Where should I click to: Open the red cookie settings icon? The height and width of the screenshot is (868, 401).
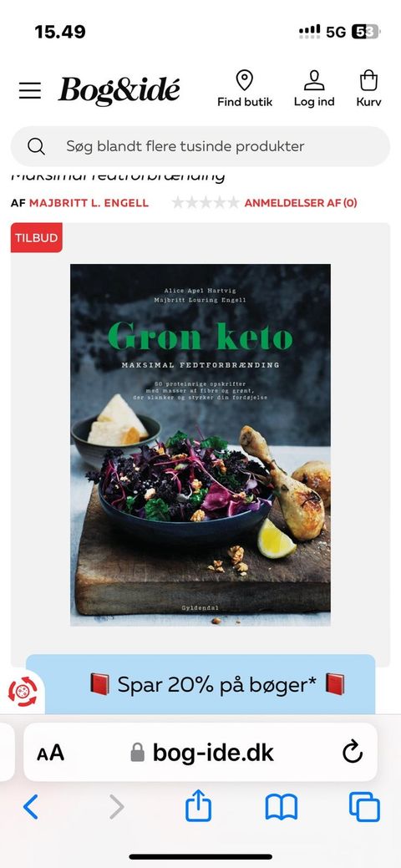click(x=23, y=692)
